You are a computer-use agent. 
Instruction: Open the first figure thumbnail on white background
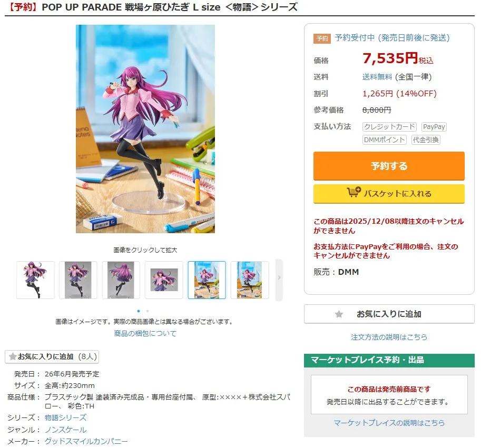(x=35, y=280)
